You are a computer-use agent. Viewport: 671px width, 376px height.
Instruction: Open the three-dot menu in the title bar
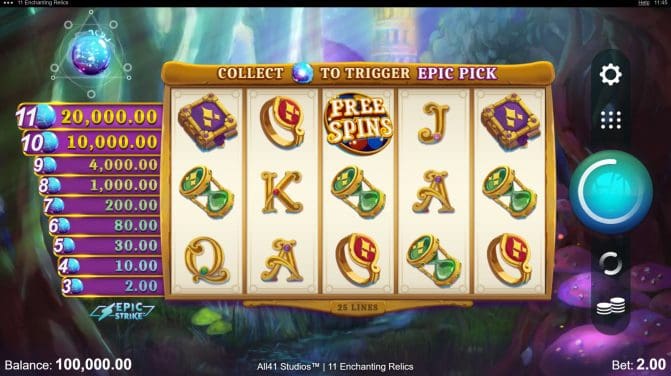pos(8,3)
